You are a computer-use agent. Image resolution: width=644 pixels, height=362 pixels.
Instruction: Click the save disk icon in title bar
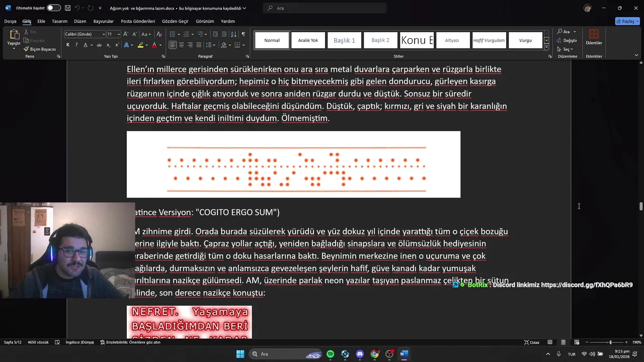click(x=67, y=8)
